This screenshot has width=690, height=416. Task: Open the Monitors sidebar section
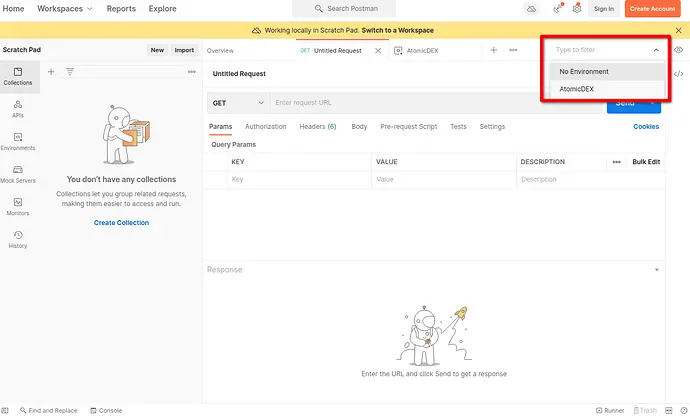pos(18,207)
